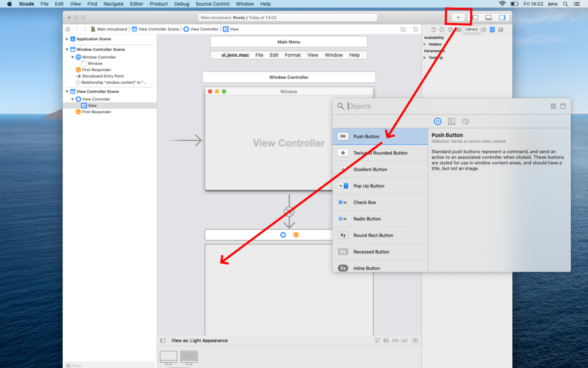Viewport: 588px width, 368px height.
Task: Select the View Controller dock icon
Action: 283,235
